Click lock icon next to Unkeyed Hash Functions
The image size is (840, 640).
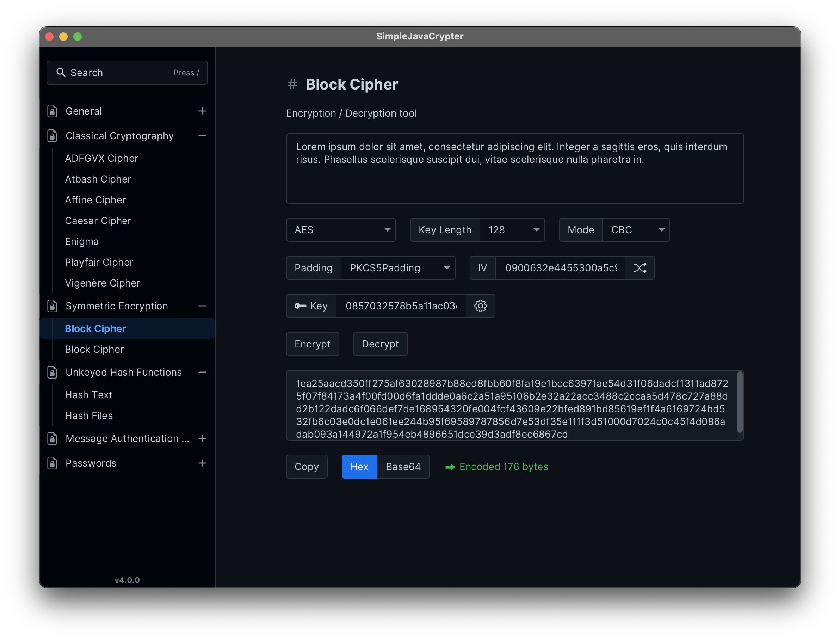(x=52, y=372)
